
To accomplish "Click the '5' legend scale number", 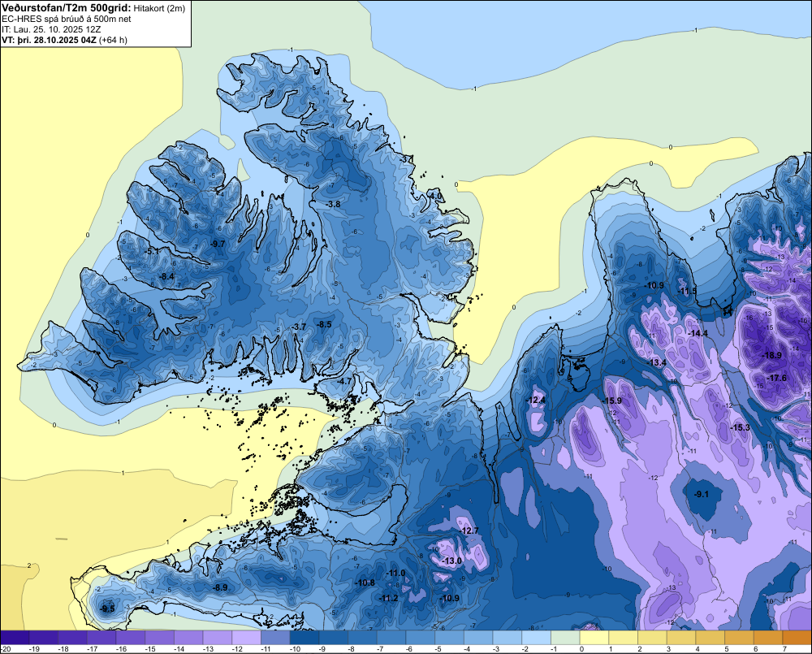I will (727, 649).
